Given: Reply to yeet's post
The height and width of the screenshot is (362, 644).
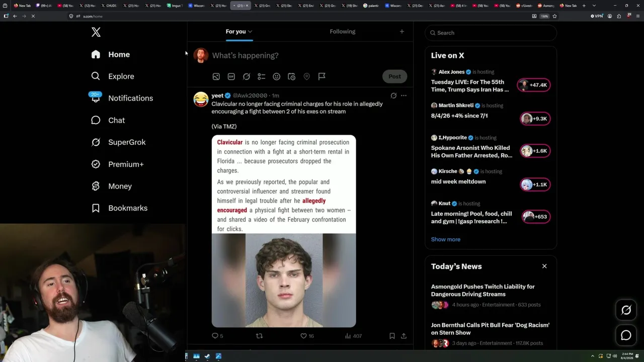Looking at the screenshot, I should (217, 336).
